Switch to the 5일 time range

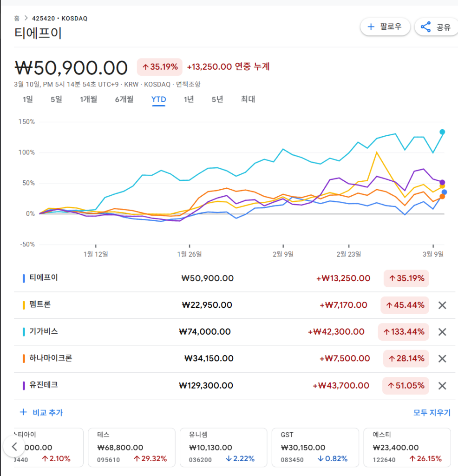tap(56, 99)
